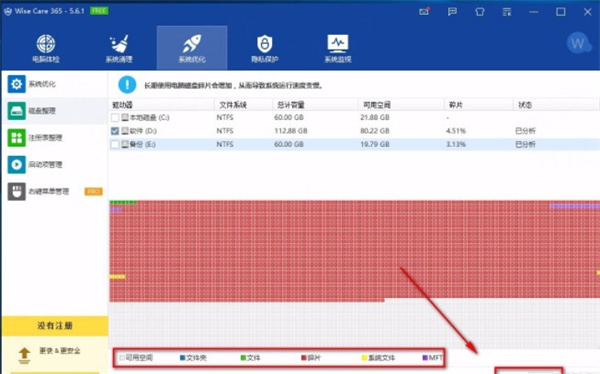
Task: Click the upgrade arrow icon at bottom left
Action: coord(24,356)
